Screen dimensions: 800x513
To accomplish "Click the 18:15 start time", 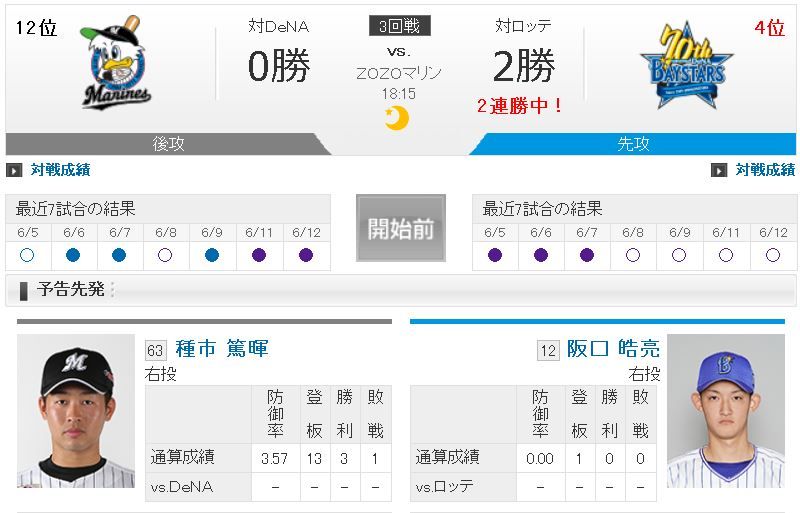I will pos(398,94).
